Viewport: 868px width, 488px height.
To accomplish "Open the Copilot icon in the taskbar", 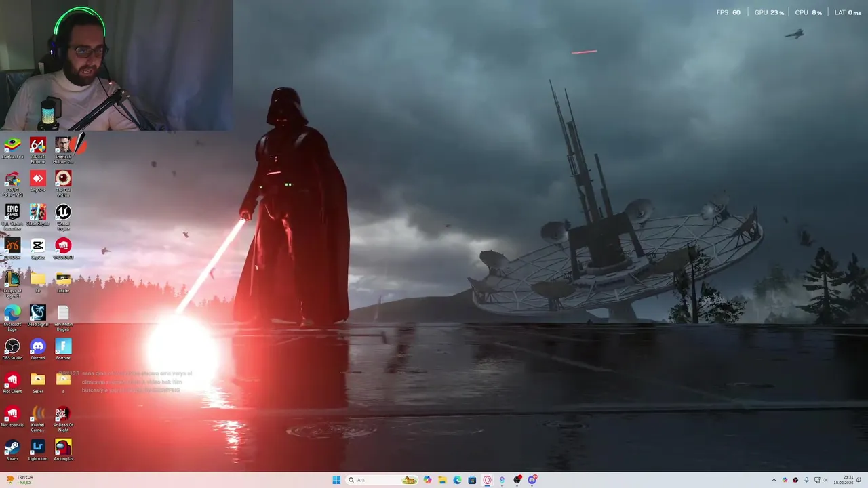I will coord(427,480).
